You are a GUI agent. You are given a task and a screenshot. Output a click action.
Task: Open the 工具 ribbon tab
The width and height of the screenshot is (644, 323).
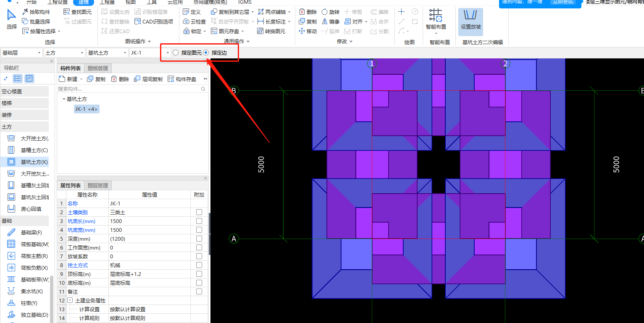point(152,2)
